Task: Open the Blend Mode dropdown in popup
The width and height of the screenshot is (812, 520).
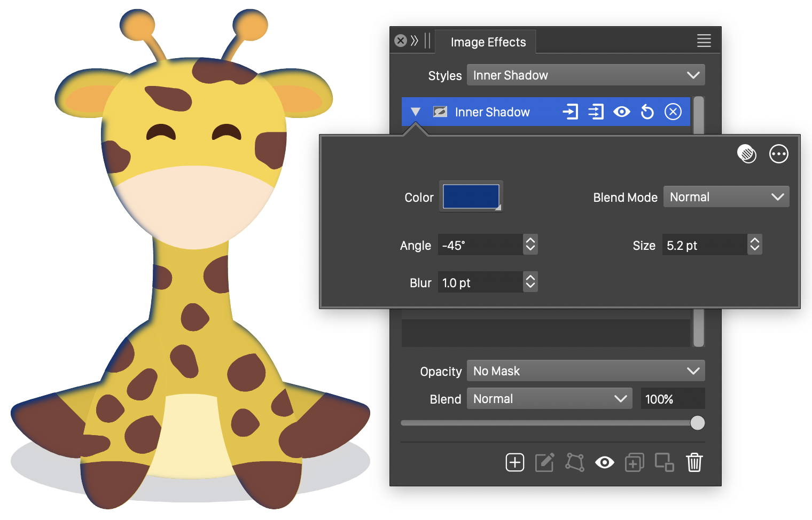Action: click(x=726, y=197)
